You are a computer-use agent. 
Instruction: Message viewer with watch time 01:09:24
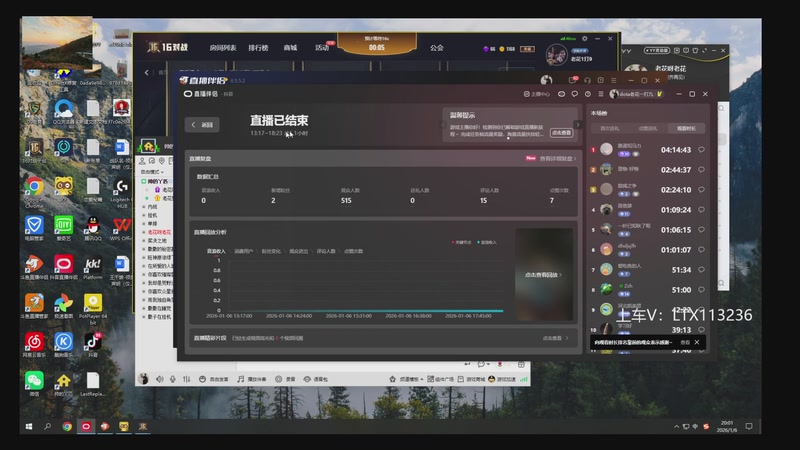point(702,209)
